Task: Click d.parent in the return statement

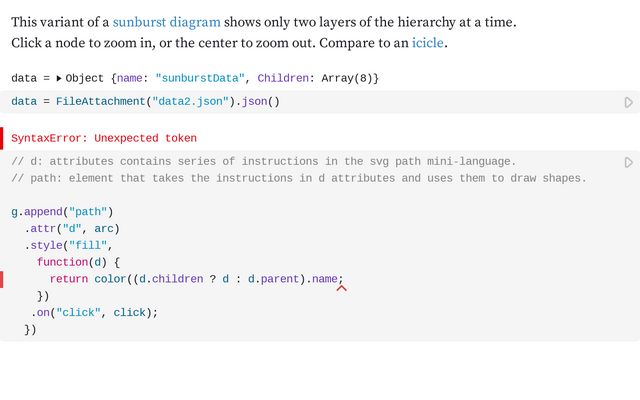Action: (x=274, y=279)
